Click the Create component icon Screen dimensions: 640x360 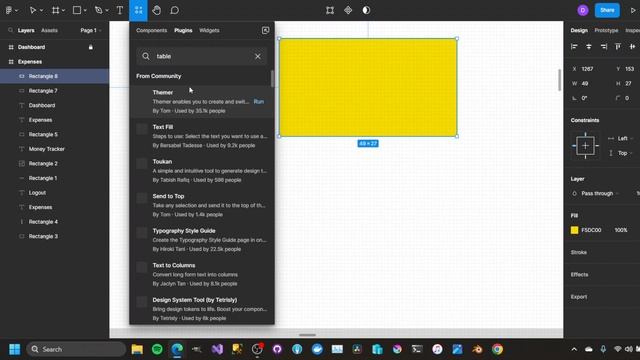(x=348, y=10)
